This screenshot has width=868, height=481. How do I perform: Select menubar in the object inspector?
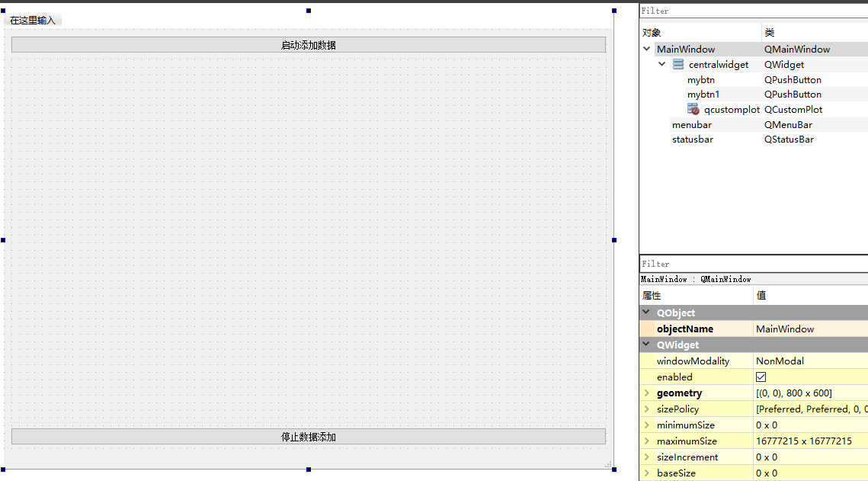tap(690, 124)
